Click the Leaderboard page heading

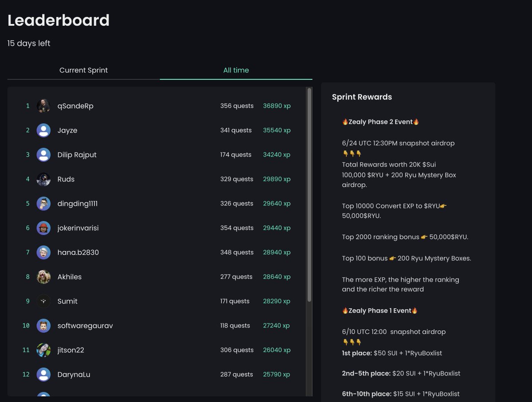59,20
